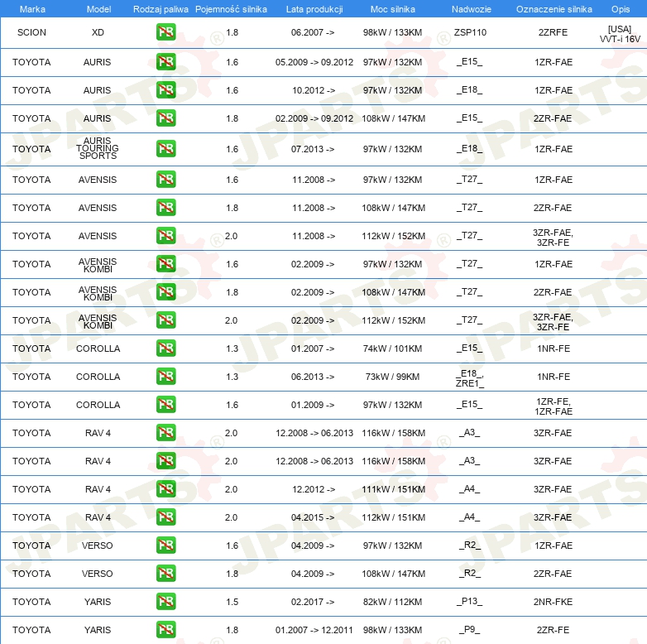Click the fuel icon for AURIS 1.6 05.2009 -> 09.2012
This screenshot has height=644, width=647.
(165, 62)
